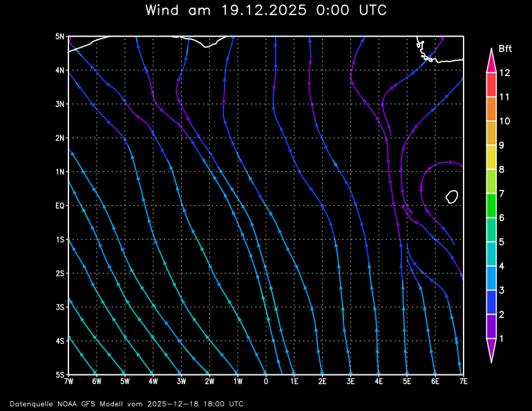Select the purple swatch between 1 and 2
The height and width of the screenshot is (411, 532).
[491, 326]
